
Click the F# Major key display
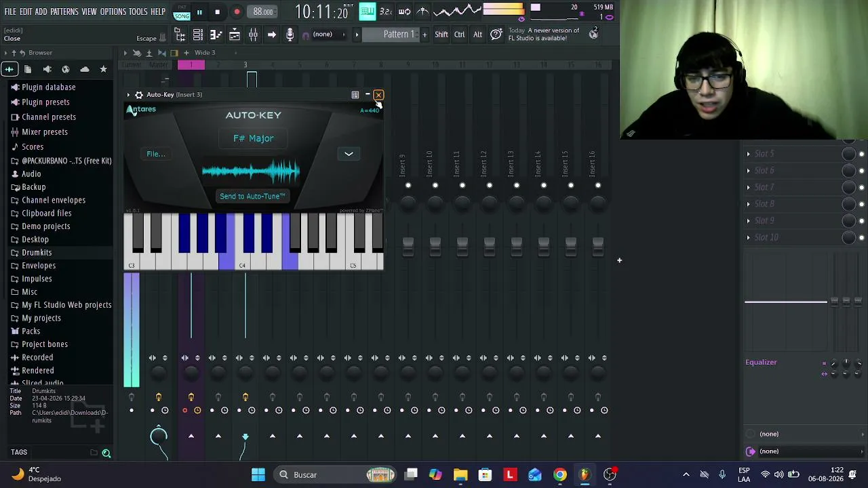pyautogui.click(x=254, y=138)
